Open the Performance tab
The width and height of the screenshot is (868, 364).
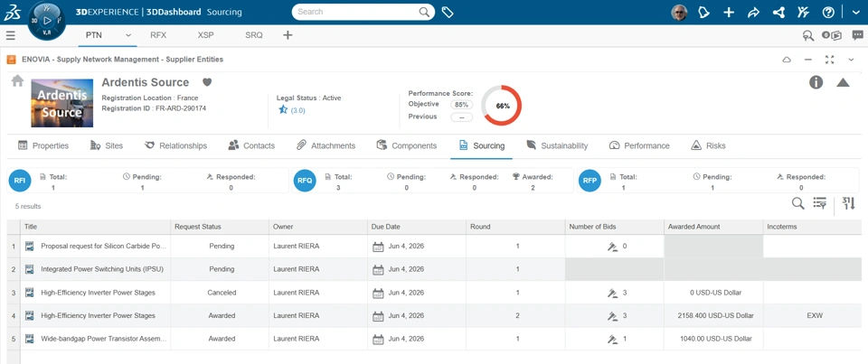639,145
